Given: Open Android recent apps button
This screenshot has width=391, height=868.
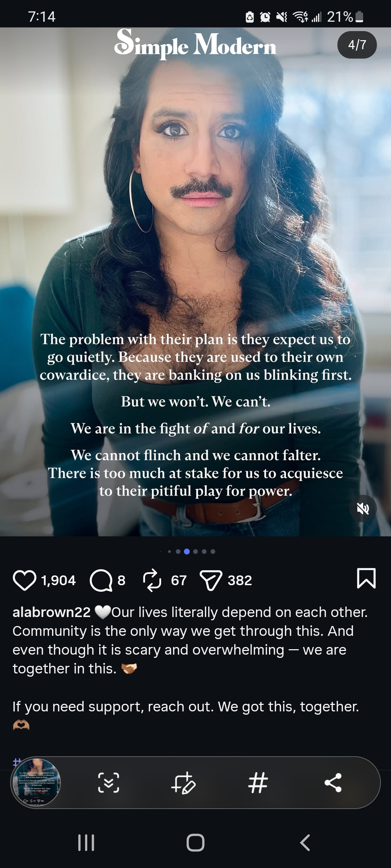Looking at the screenshot, I should point(86,843).
